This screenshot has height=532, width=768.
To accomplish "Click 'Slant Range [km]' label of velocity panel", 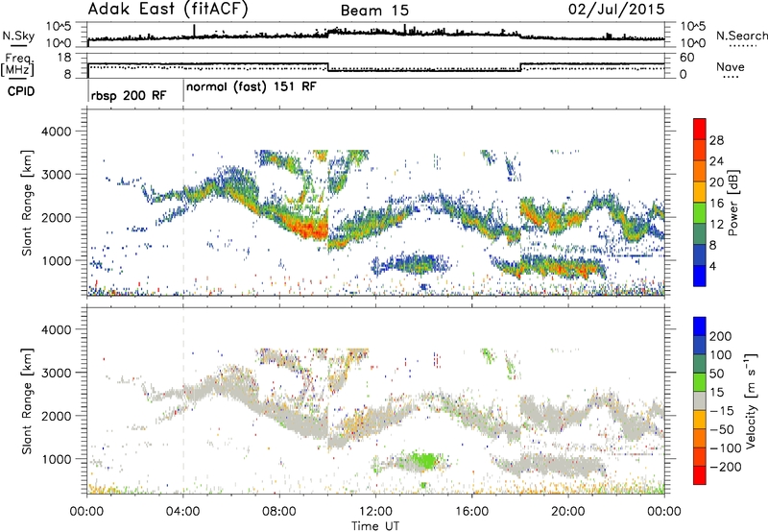I will [27, 401].
